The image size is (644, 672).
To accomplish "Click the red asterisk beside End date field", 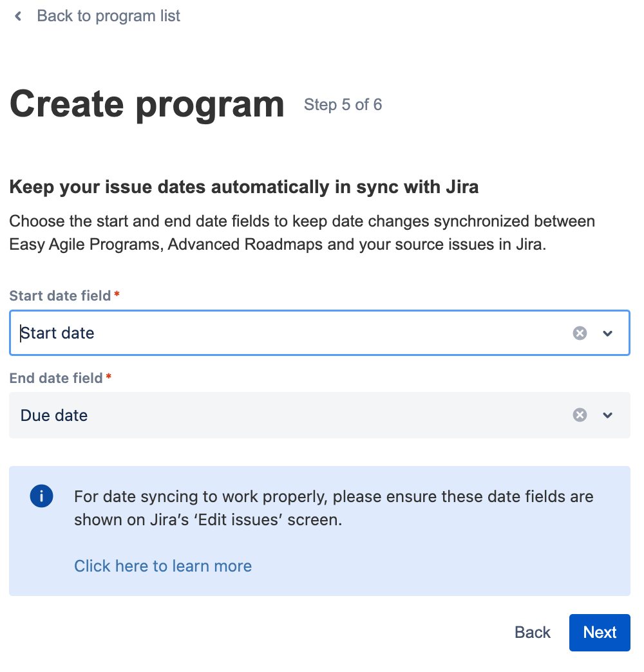I will pyautogui.click(x=109, y=377).
